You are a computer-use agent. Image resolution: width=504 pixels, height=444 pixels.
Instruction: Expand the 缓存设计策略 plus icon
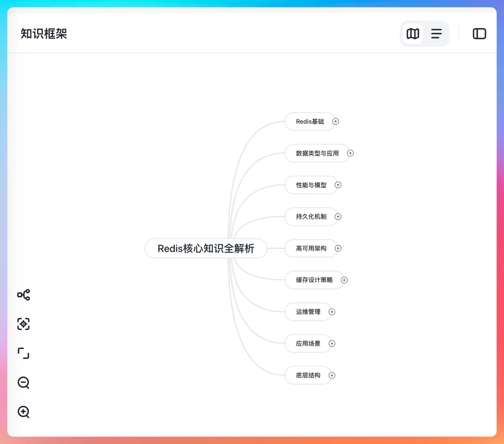(344, 280)
